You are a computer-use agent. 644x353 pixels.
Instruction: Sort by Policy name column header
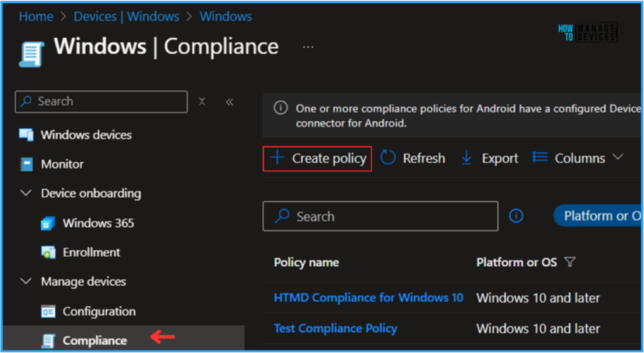tap(306, 262)
